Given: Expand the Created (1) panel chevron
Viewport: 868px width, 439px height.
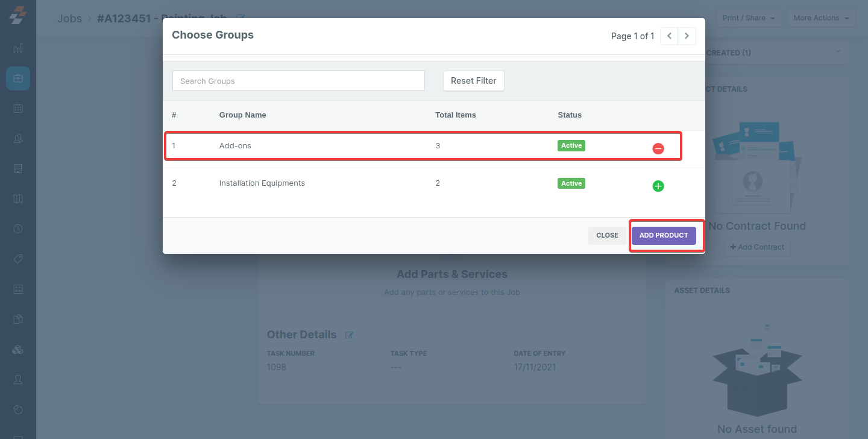Looking at the screenshot, I should (837, 52).
